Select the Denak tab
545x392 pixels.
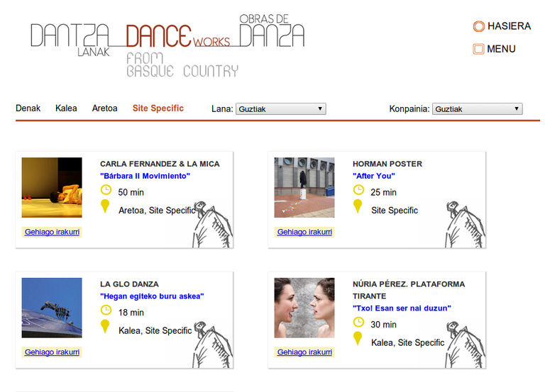28,108
